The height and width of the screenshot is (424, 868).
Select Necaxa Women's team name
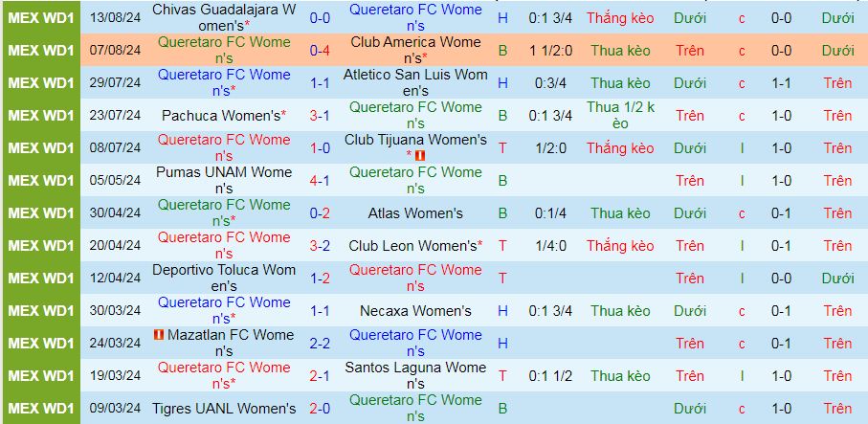pos(415,311)
